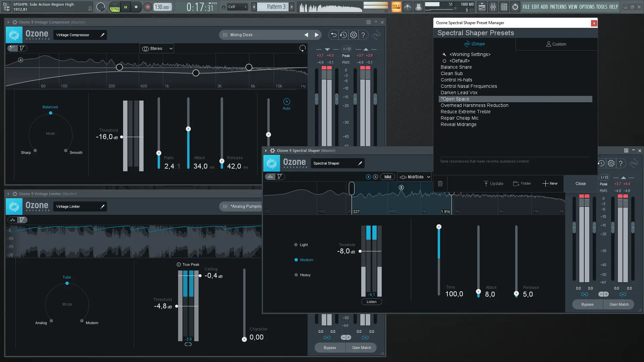Viewport: 644px width, 362px height.
Task: Select the Light mode radio button
Action: pyautogui.click(x=296, y=245)
